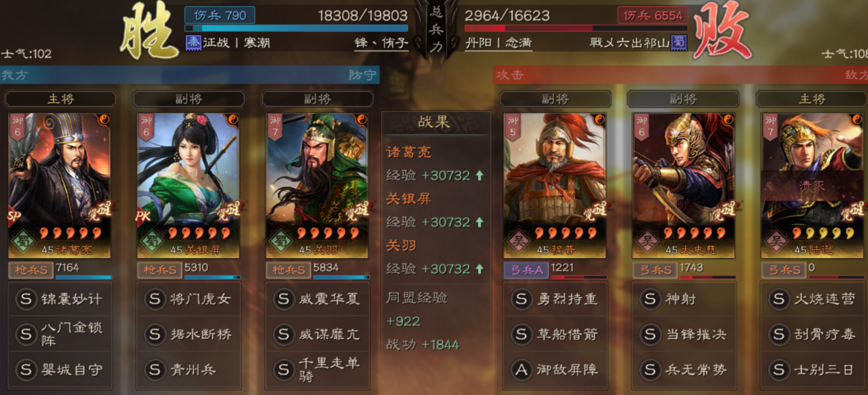The image size is (868, 395).
Task: Click 诸葛亮's 7164 troop strength bar
Action: (x=84, y=277)
